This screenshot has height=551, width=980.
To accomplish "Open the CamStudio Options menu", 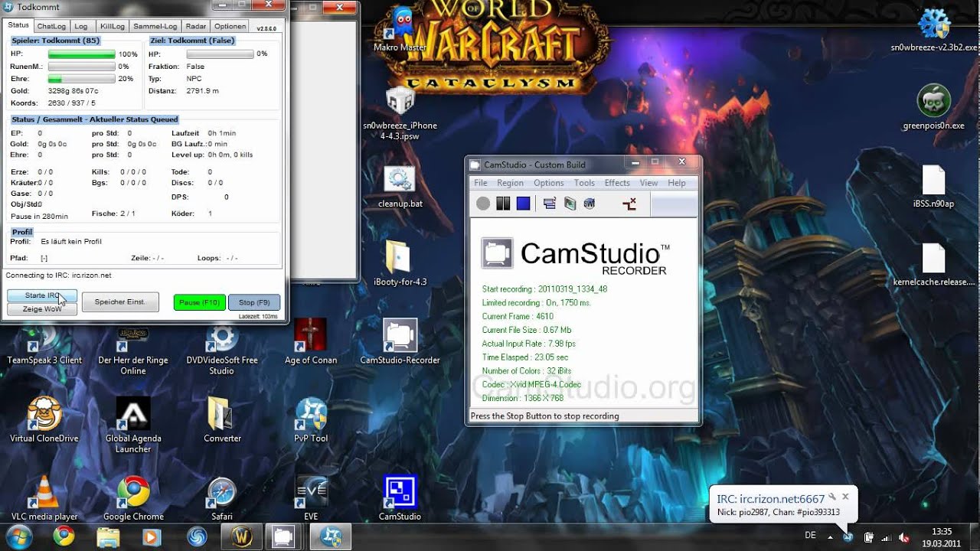I will coord(549,183).
